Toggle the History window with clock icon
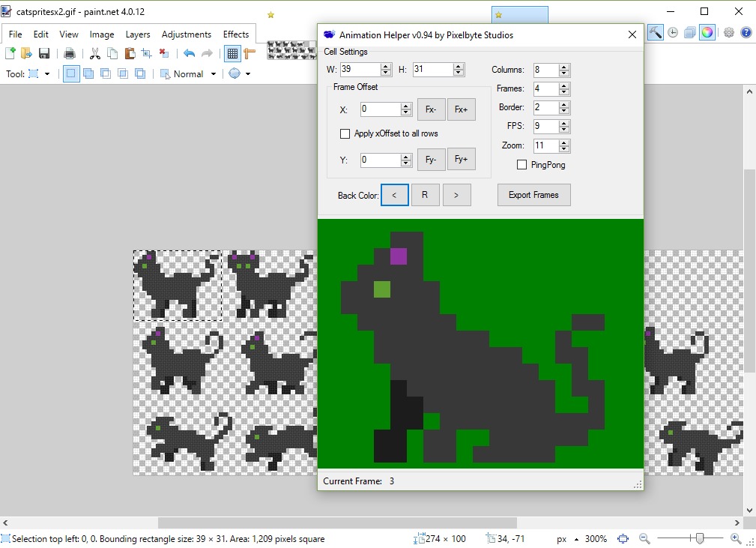 [672, 32]
